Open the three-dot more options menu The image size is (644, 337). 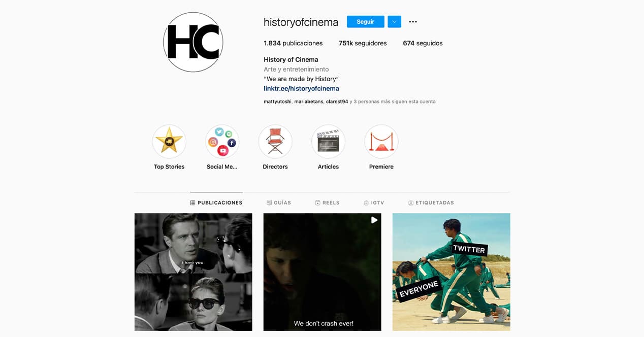coord(413,22)
